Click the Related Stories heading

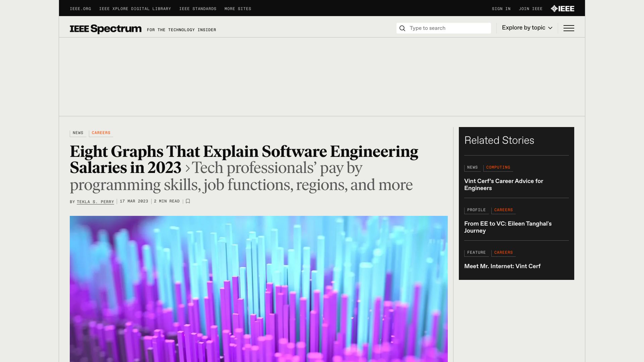point(499,140)
